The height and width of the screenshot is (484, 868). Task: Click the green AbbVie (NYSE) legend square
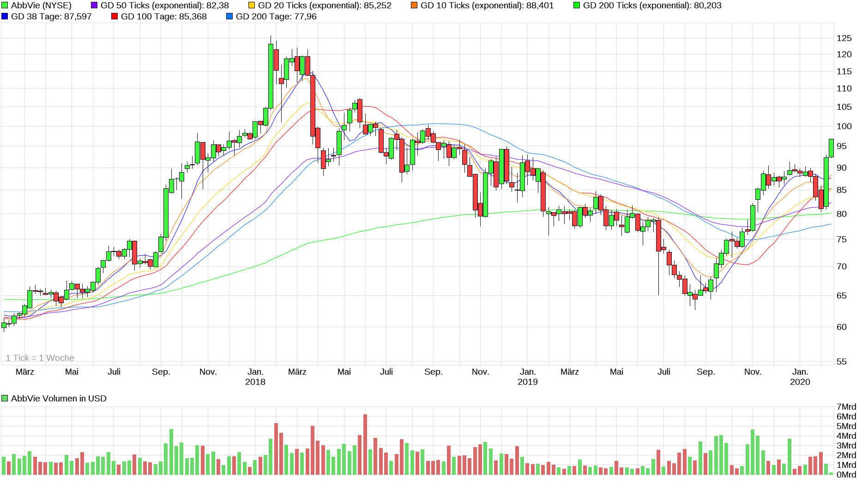[x=5, y=6]
